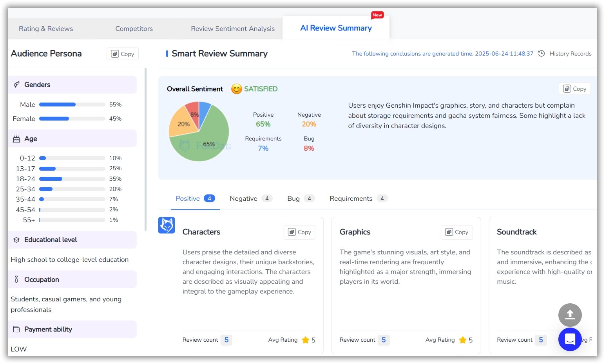Click the Female 45% progress bar
Image resolution: width=605 pixels, height=364 pixels.
[x=72, y=119]
